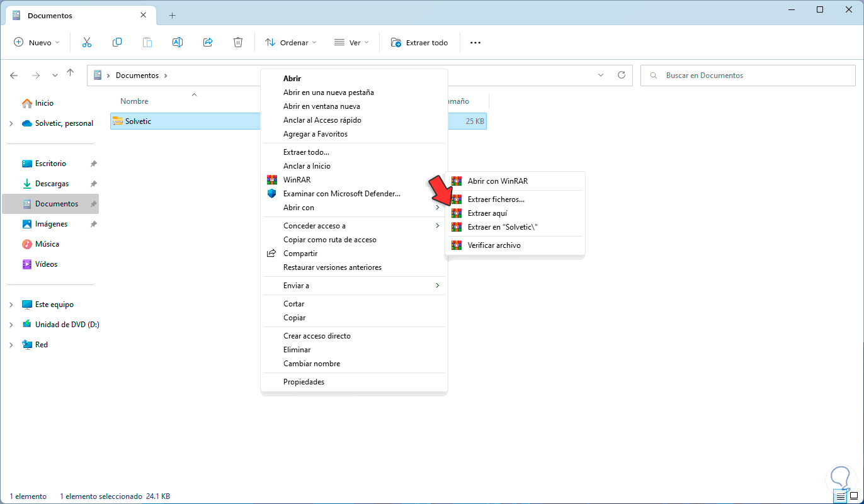Choose Extraer ficheros... in the WinRAR submenu

(x=515, y=199)
